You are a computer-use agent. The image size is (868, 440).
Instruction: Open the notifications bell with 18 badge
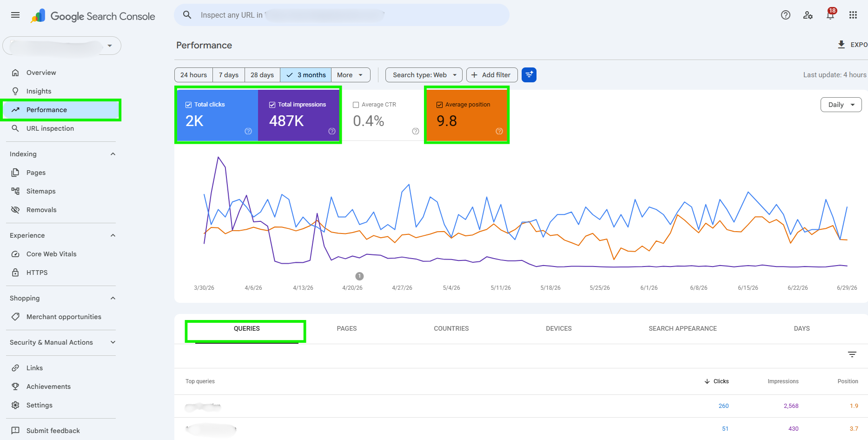pyautogui.click(x=830, y=15)
